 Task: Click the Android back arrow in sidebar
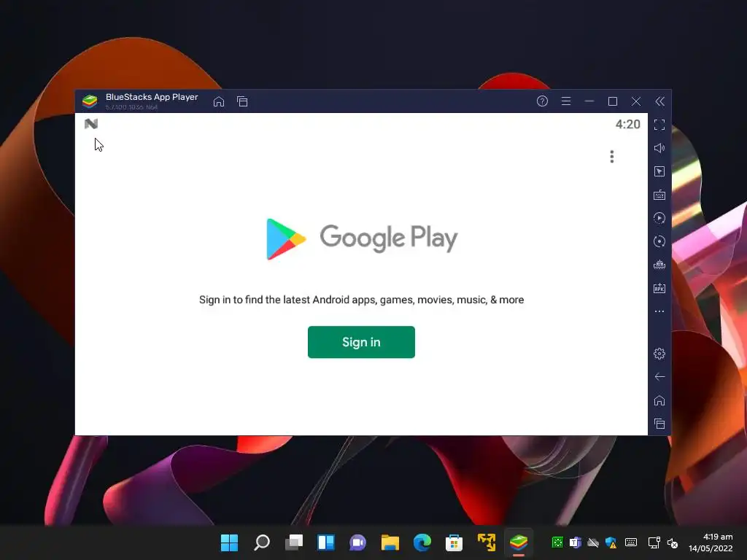point(659,377)
